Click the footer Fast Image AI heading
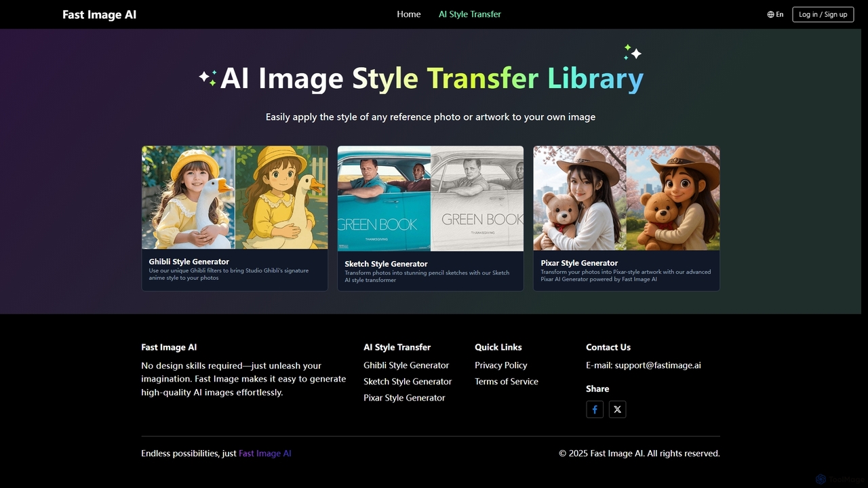The image size is (868, 488). 169,347
